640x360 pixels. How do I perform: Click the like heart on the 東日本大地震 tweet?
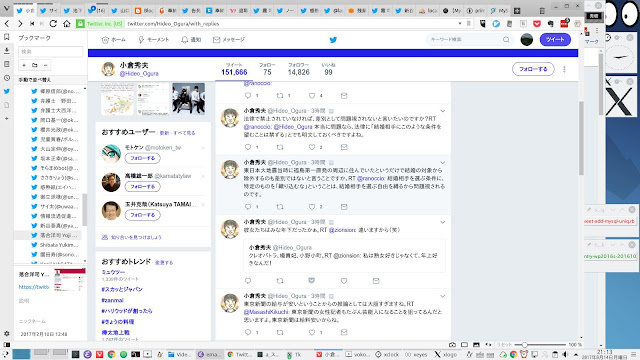point(312,207)
